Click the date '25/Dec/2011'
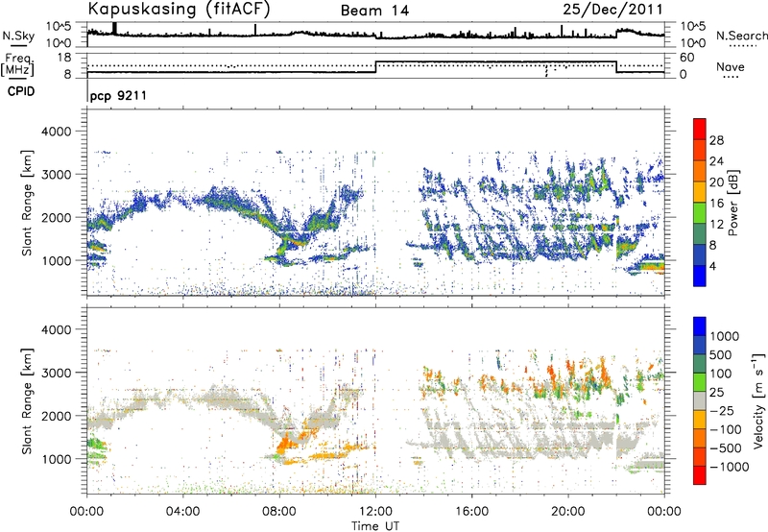Screen dimensions: 768x532 pos(612,9)
